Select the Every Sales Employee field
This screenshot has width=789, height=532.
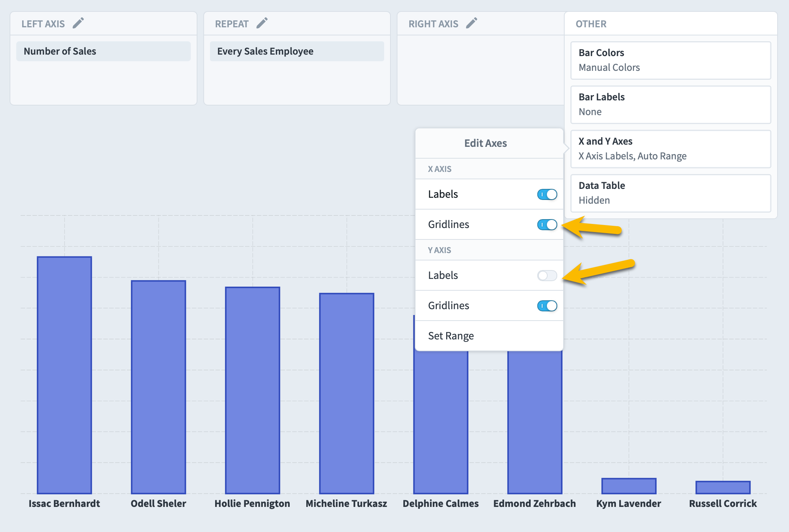click(x=297, y=51)
